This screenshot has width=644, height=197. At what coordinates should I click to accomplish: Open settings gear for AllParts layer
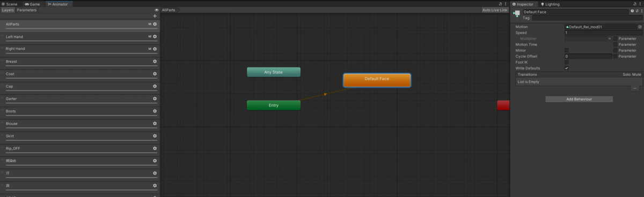click(155, 24)
